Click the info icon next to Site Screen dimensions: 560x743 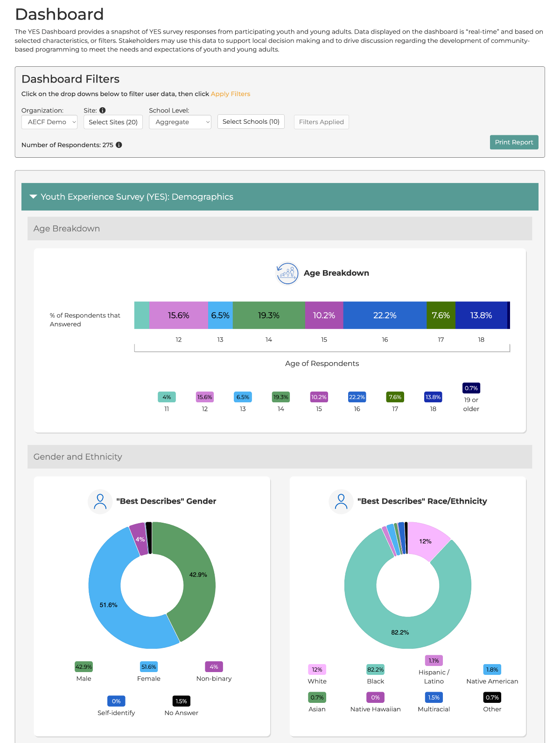point(103,111)
